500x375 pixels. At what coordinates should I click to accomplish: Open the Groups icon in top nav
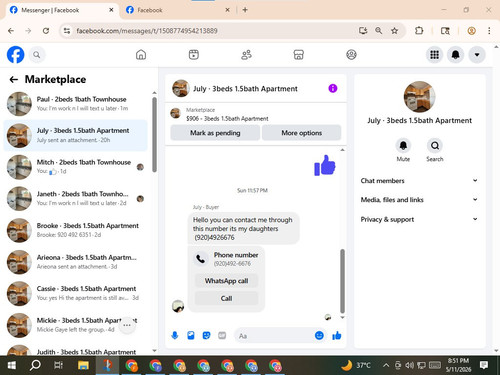(351, 55)
